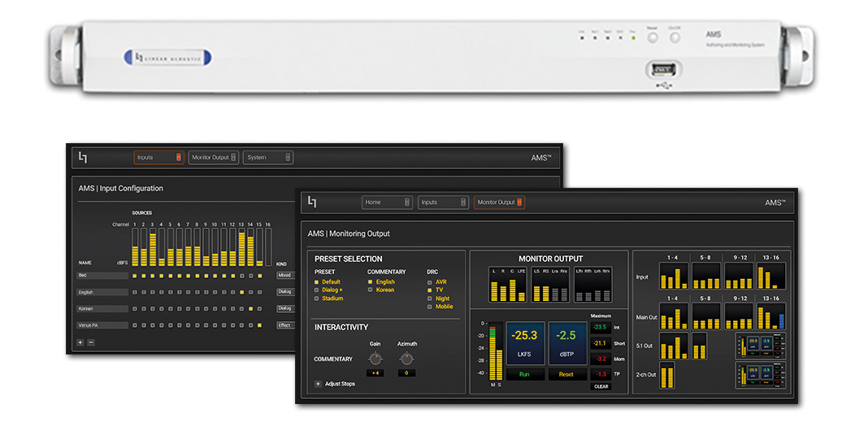This screenshot has height=426, width=868.
Task: Start loudness measurement with Run button
Action: 524,375
